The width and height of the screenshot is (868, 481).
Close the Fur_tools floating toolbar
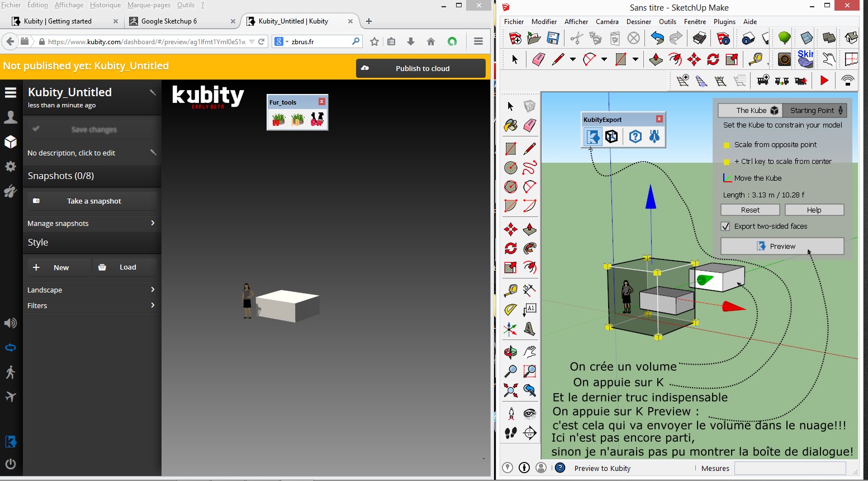coord(322,102)
